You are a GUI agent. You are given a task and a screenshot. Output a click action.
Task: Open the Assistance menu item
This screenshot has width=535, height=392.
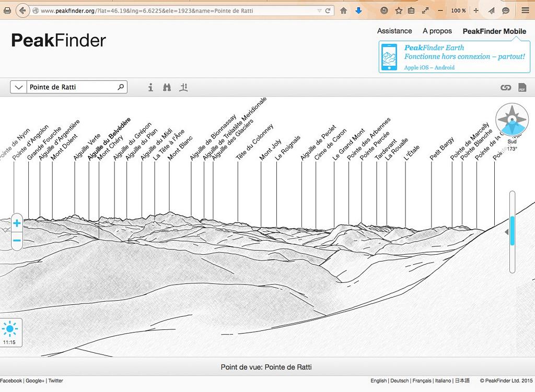[394, 31]
